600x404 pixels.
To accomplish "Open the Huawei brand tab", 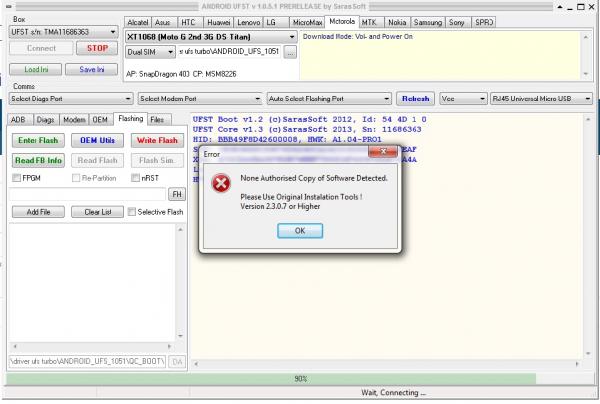I will pyautogui.click(x=218, y=23).
